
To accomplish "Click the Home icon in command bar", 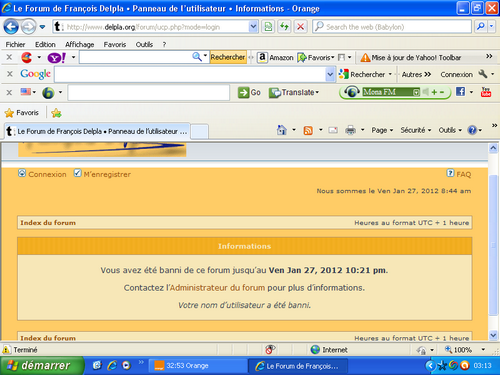I will pyautogui.click(x=282, y=130).
